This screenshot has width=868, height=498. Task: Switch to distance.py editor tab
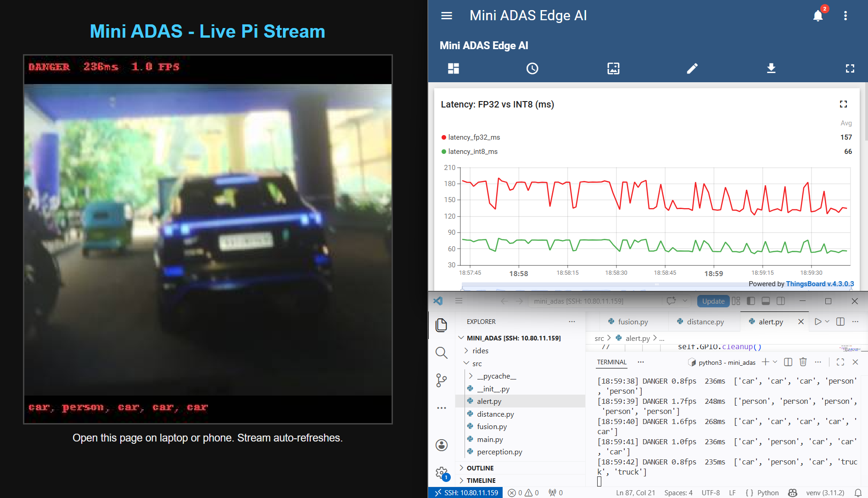click(705, 322)
